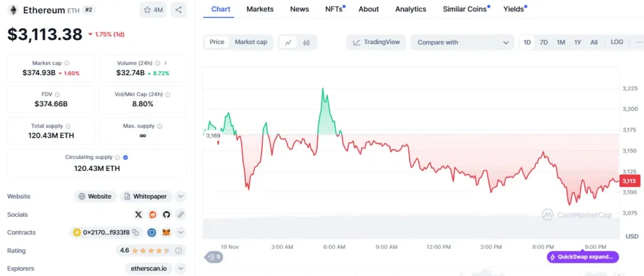The height and width of the screenshot is (276, 644).
Task: Open the Whitepaper link
Action: pyautogui.click(x=145, y=196)
